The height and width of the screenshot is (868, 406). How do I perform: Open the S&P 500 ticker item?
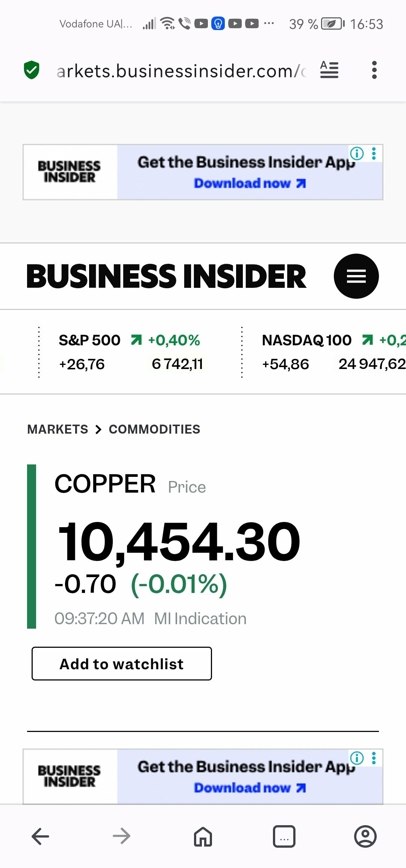[x=130, y=352]
